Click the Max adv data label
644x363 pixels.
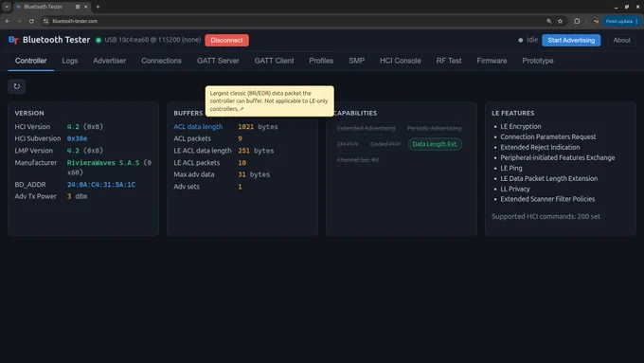[x=194, y=174]
